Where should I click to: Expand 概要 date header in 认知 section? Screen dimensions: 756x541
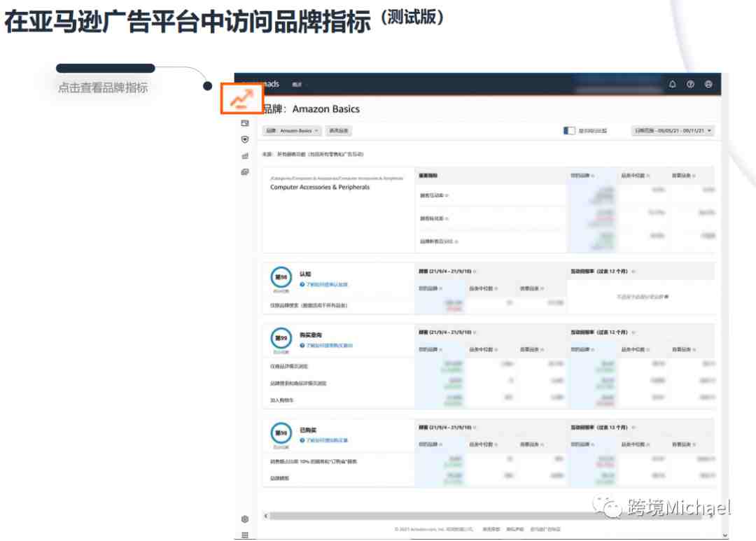click(x=447, y=272)
